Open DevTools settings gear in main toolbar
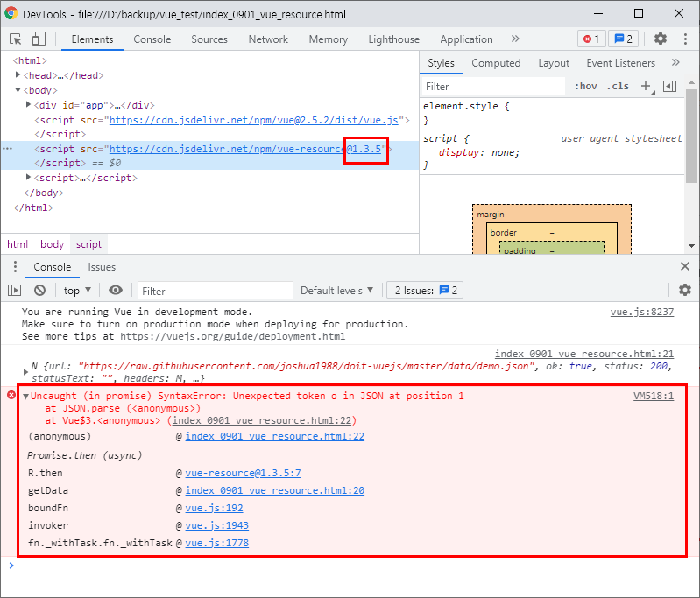This screenshot has width=700, height=598. [x=661, y=39]
